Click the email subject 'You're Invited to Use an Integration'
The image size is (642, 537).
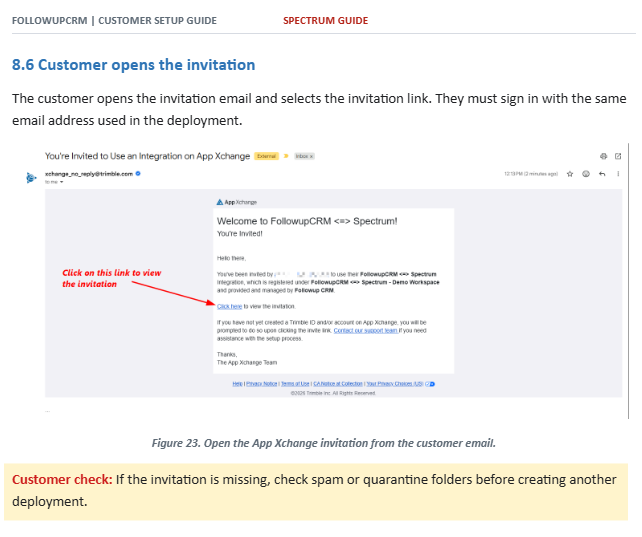pyautogui.click(x=147, y=156)
